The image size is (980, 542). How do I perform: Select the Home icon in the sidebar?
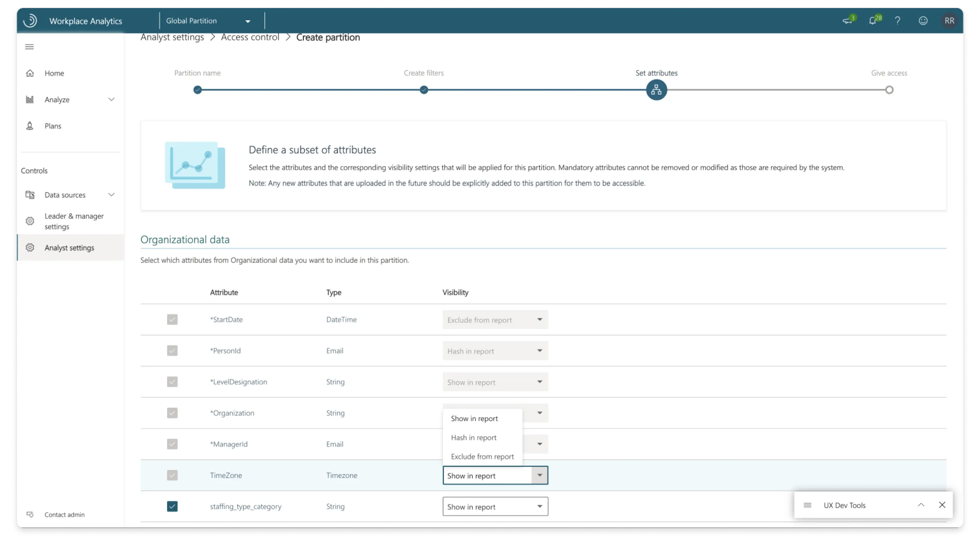pyautogui.click(x=30, y=73)
